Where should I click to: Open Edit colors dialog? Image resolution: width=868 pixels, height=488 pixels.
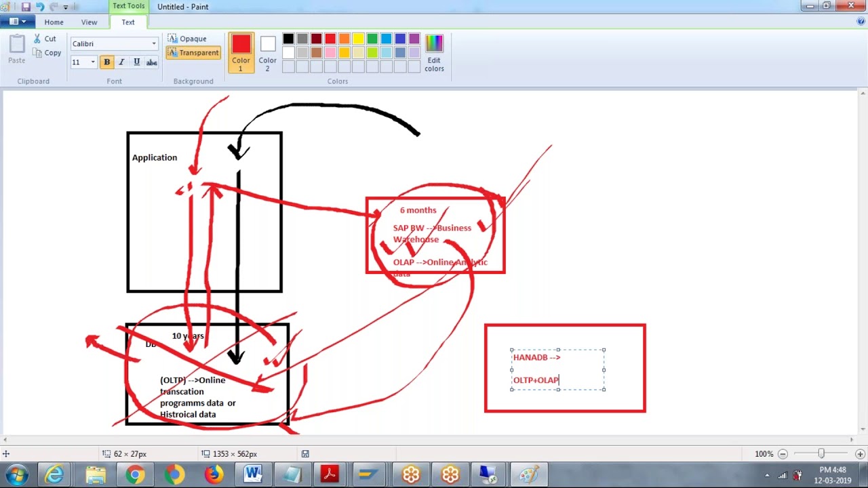coord(434,53)
